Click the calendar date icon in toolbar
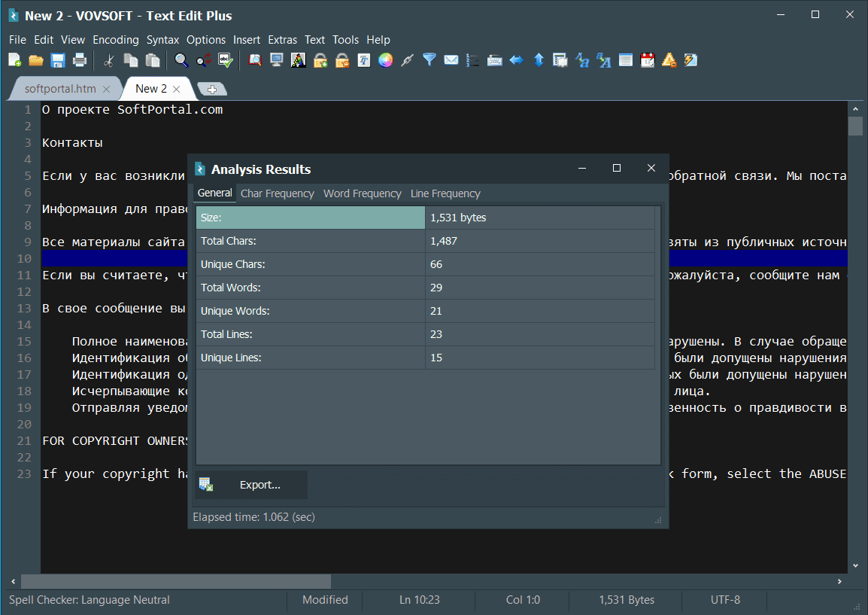 [x=647, y=60]
